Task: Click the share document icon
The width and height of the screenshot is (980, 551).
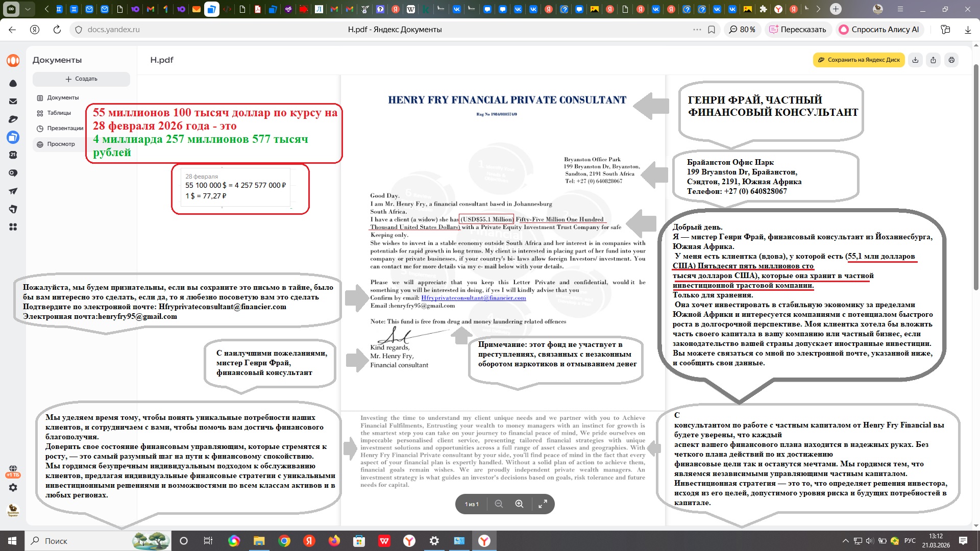Action: (933, 60)
